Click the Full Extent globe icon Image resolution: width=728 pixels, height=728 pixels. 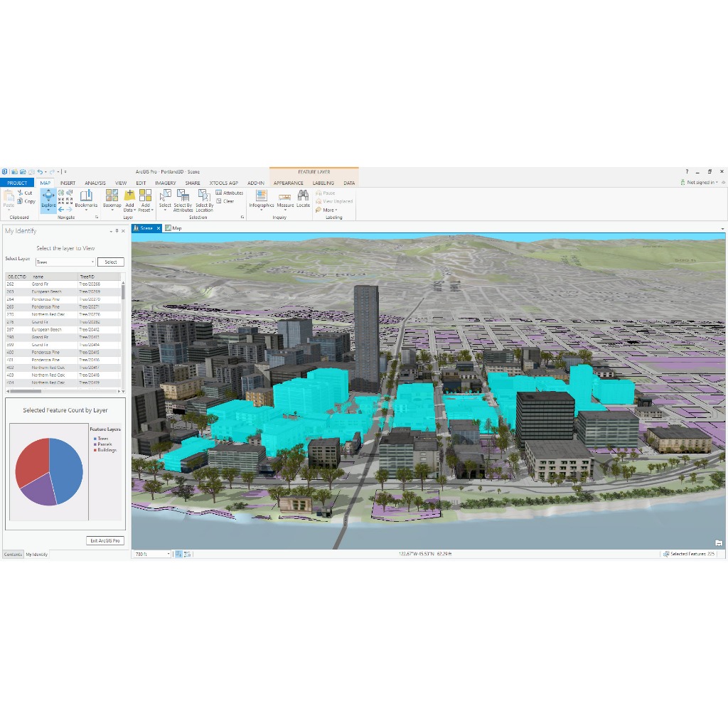coord(61,193)
